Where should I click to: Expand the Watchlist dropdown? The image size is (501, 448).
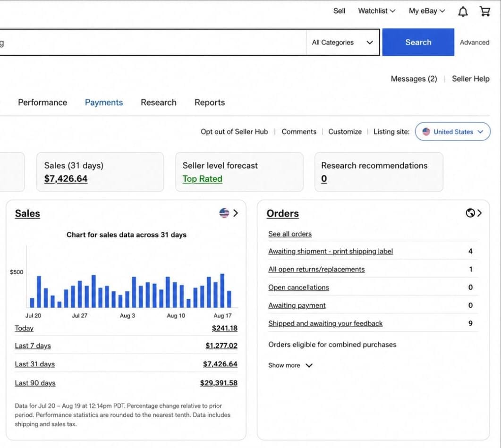coord(376,11)
